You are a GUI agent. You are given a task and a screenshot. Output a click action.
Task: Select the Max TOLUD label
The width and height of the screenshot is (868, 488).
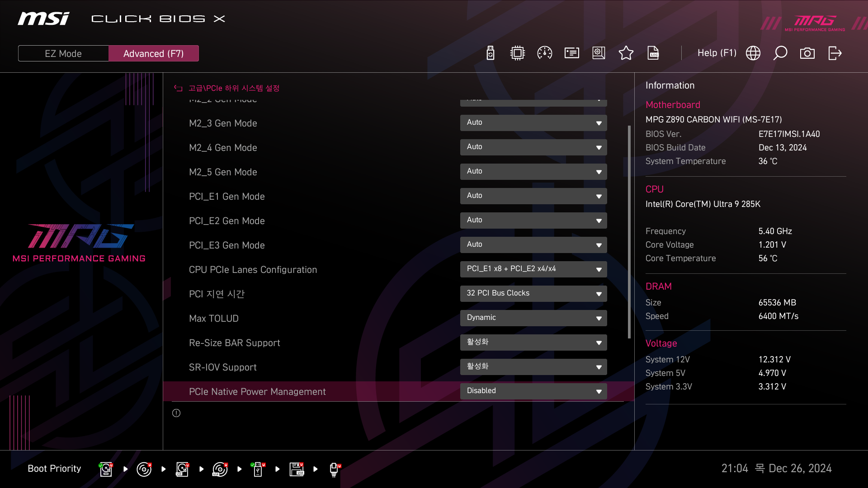(x=214, y=319)
